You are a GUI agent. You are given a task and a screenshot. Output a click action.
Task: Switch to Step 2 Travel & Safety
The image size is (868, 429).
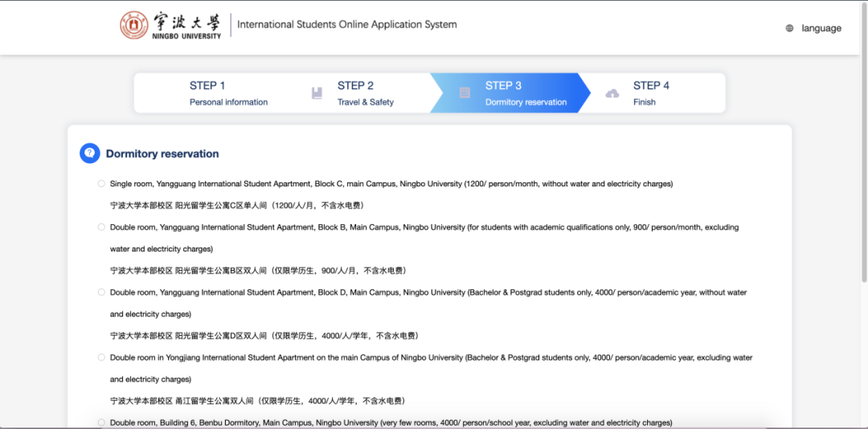coord(365,93)
